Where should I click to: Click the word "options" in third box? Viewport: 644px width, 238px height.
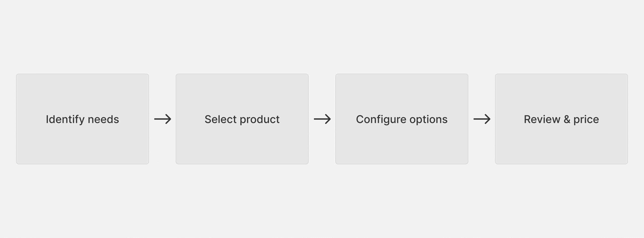pyautogui.click(x=429, y=119)
